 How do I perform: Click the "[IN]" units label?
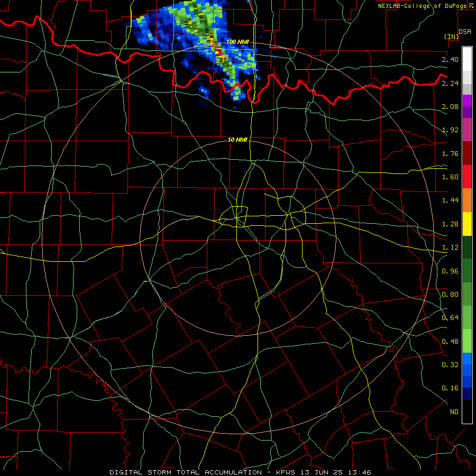pyautogui.click(x=452, y=36)
